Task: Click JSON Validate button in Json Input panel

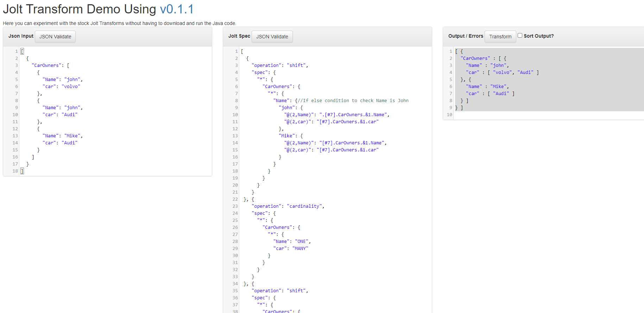Action: point(55,37)
